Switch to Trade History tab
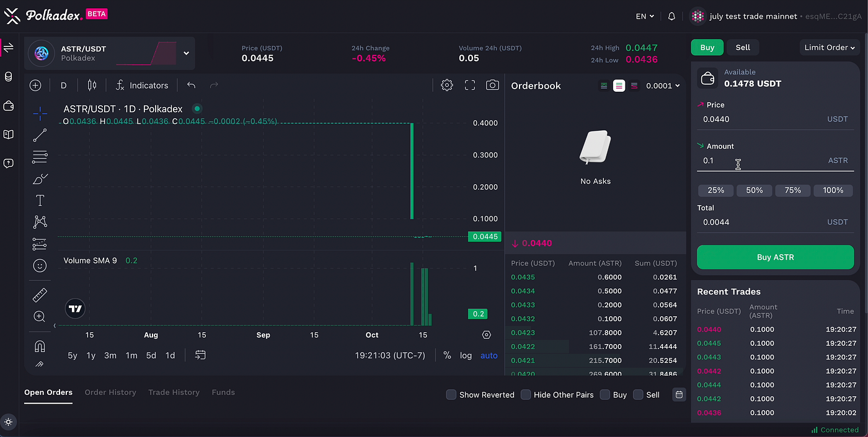868x437 pixels. click(174, 392)
